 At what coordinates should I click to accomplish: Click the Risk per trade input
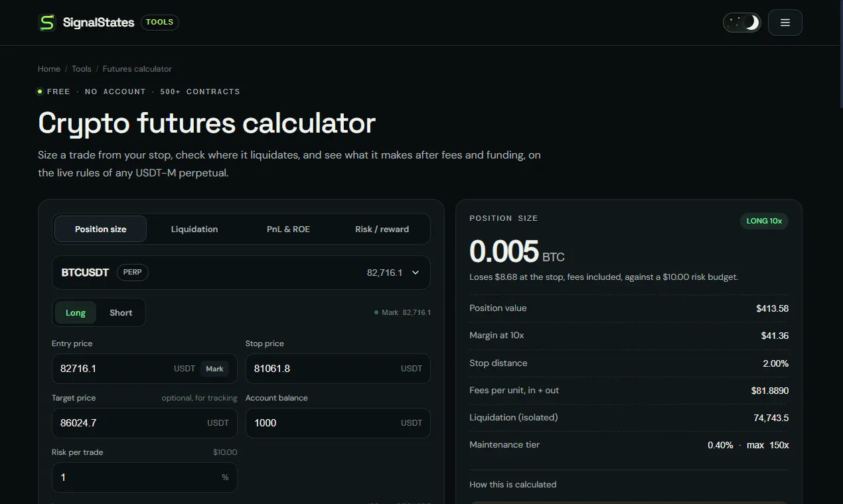click(x=145, y=477)
